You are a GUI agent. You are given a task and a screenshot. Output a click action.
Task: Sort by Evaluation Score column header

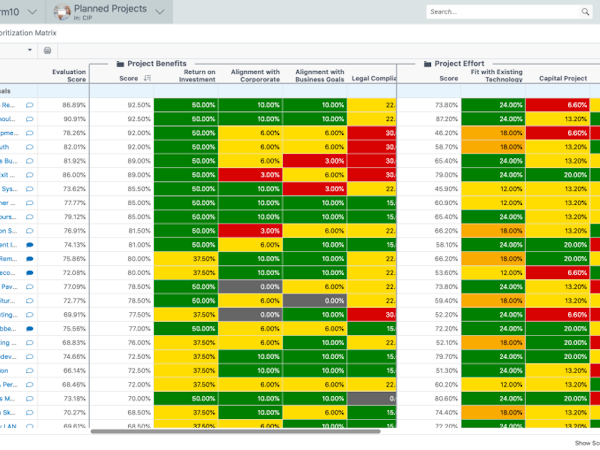click(x=69, y=75)
